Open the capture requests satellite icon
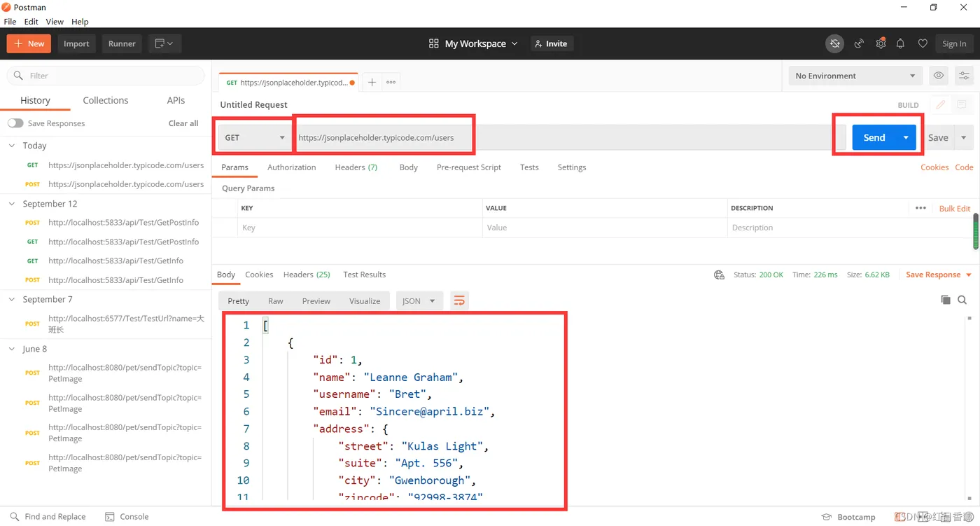 click(859, 43)
